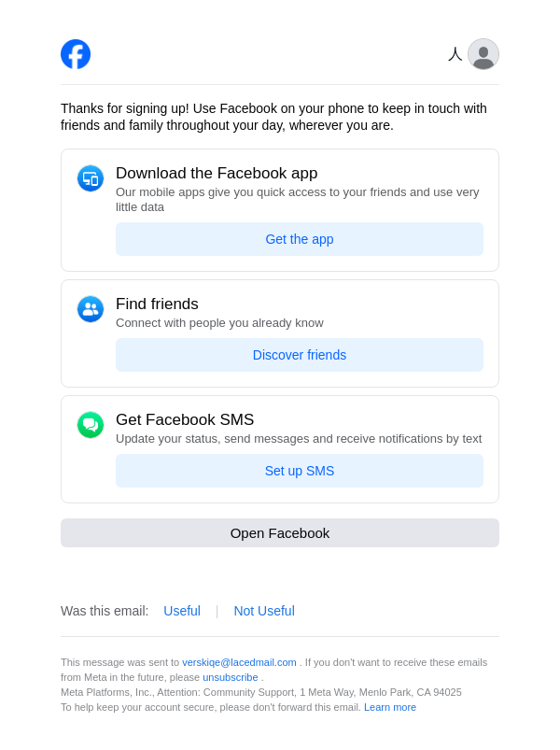Click the Download the Facebook app heading

217,174
